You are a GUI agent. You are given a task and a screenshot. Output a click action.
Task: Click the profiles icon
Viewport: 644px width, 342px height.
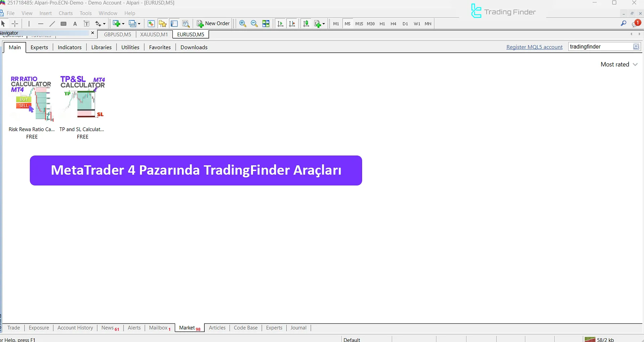point(132,24)
